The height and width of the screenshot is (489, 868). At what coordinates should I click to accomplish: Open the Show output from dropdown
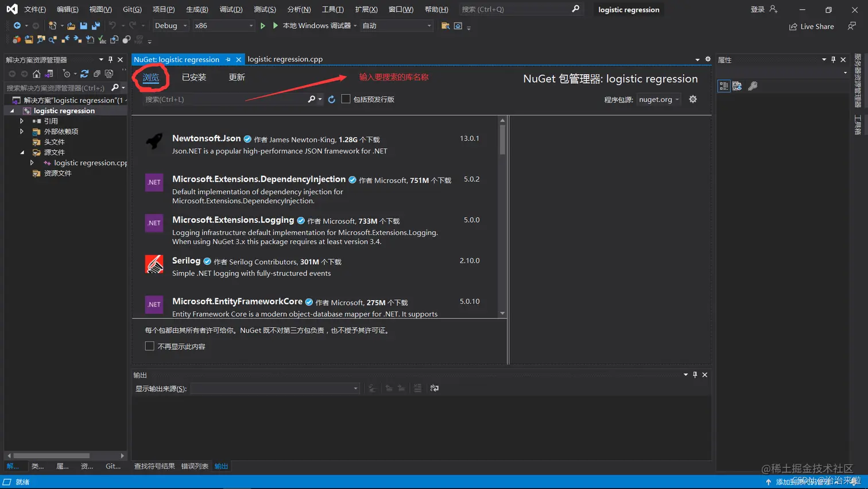tap(275, 388)
